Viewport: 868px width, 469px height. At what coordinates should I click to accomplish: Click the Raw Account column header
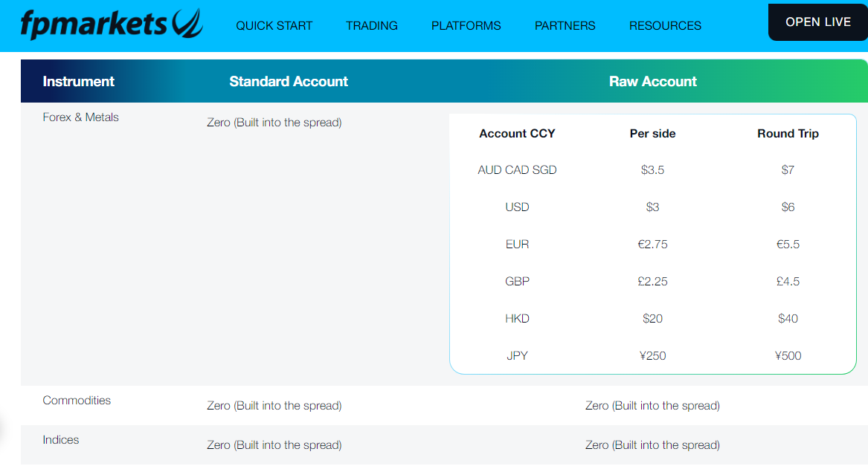click(x=653, y=81)
